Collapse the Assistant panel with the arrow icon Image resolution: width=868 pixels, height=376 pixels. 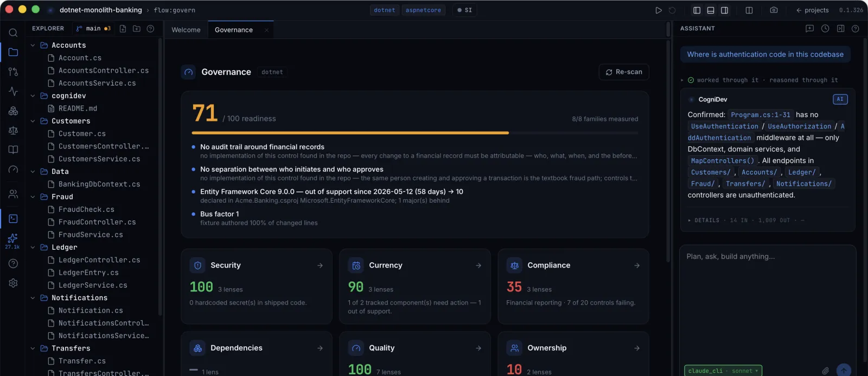pyautogui.click(x=840, y=29)
